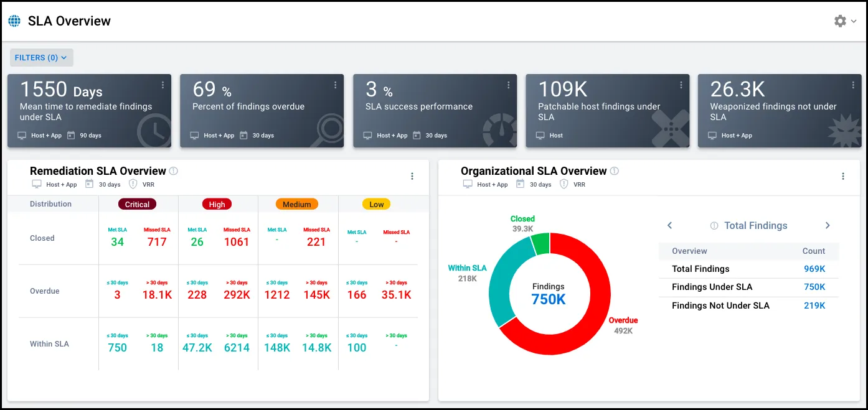Open Medium within SLA value 14.8K
868x410 pixels.
coord(316,348)
